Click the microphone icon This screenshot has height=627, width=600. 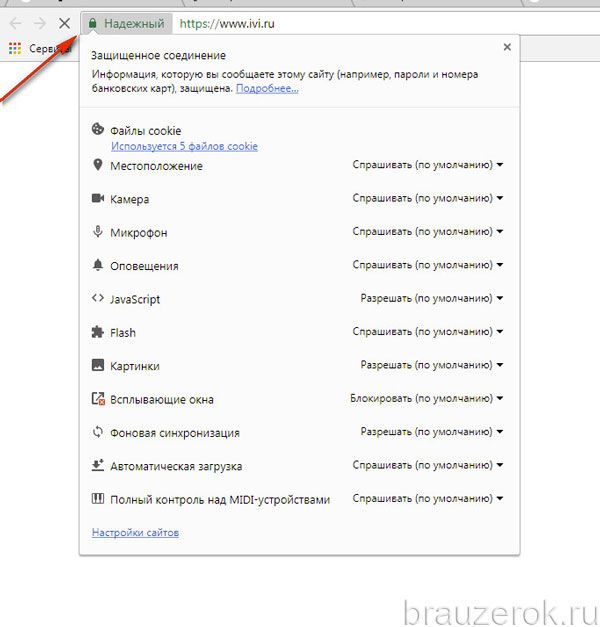click(x=98, y=231)
